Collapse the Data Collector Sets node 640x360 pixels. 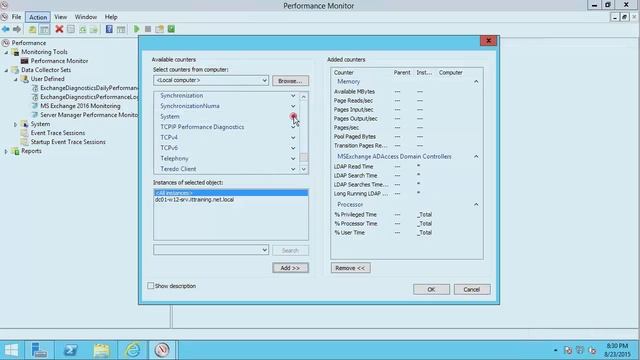(6, 70)
